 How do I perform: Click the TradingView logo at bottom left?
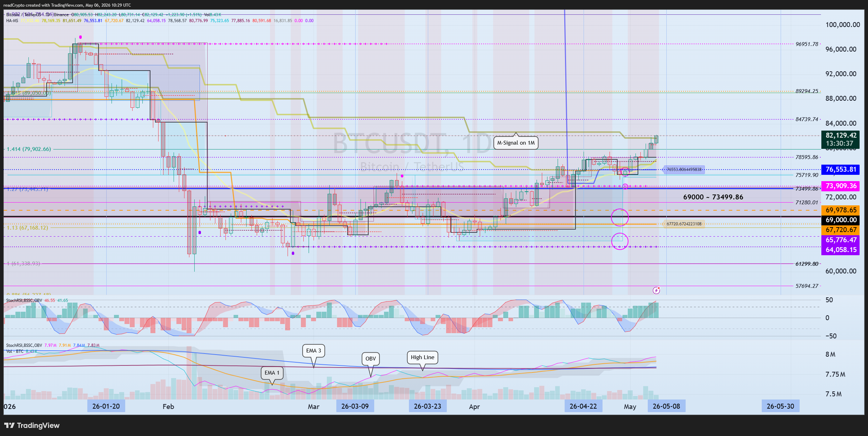pos(32,425)
